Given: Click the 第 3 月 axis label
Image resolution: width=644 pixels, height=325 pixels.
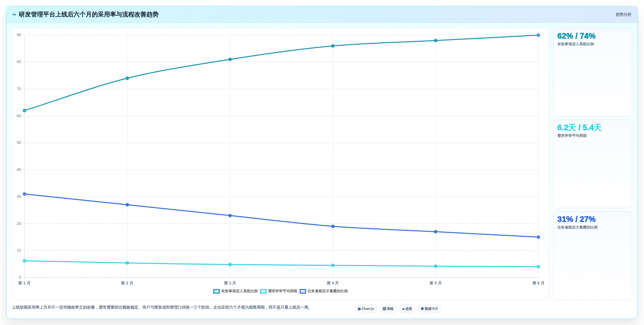Looking at the screenshot, I should (230, 283).
